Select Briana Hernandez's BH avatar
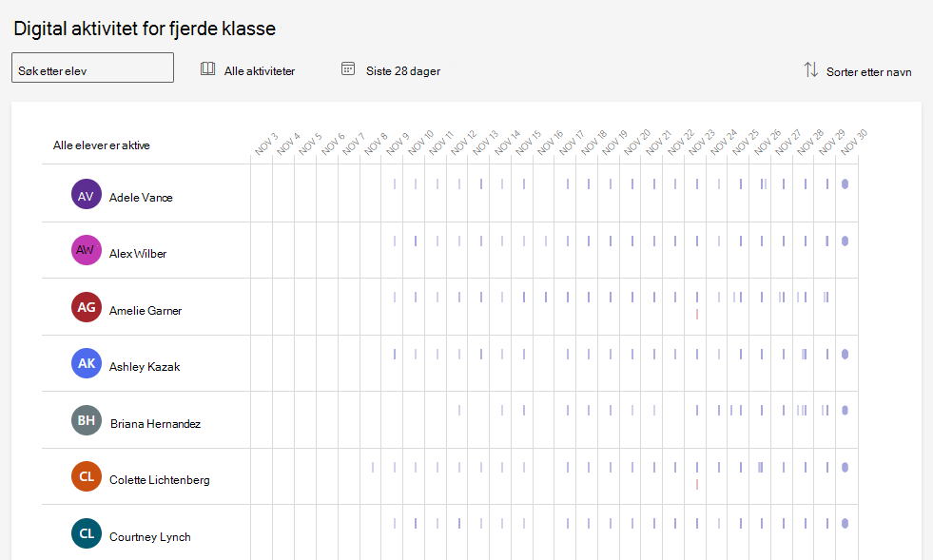The image size is (933, 560). [87, 420]
